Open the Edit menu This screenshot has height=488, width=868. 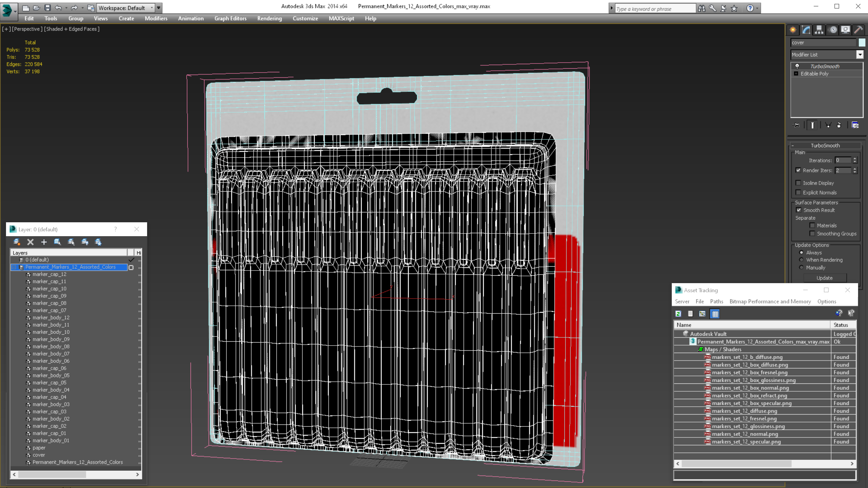(29, 18)
